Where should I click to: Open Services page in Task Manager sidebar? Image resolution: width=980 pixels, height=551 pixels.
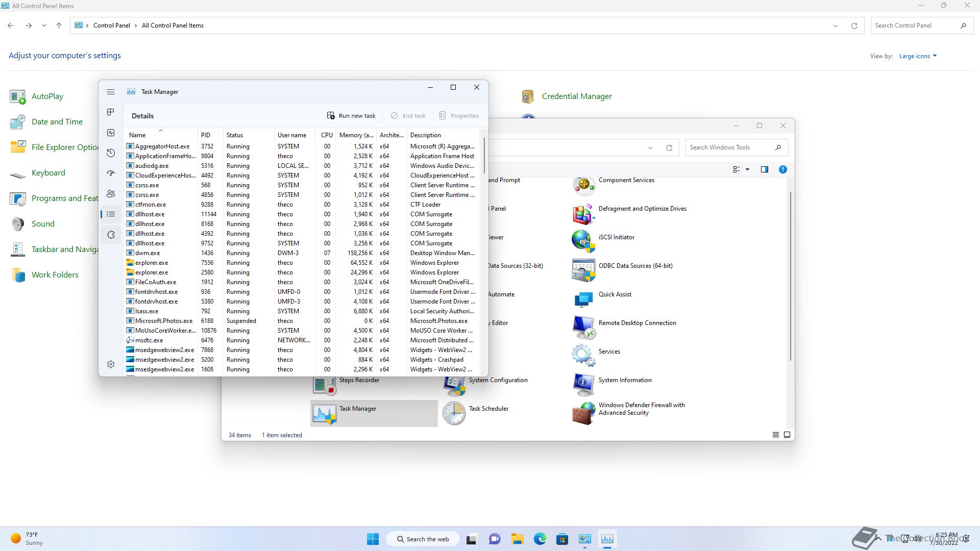tap(111, 235)
